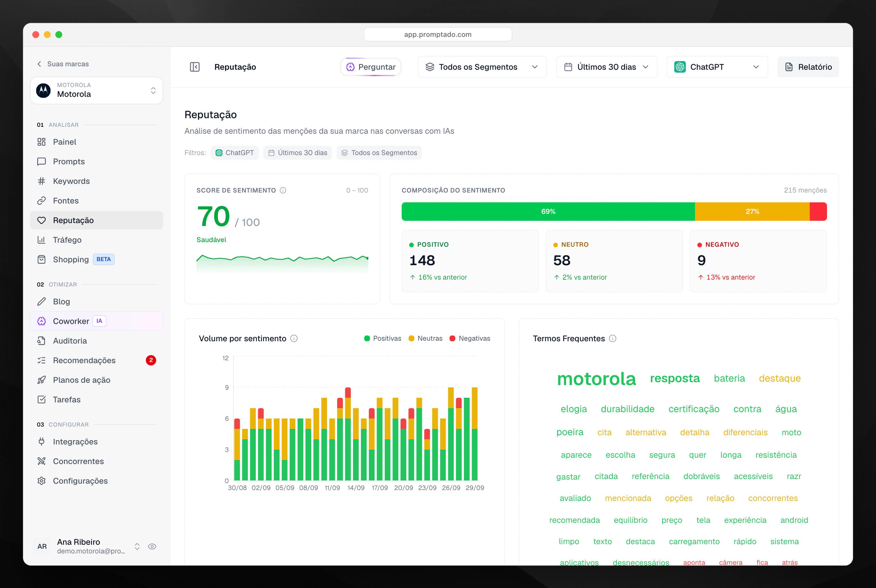Open the ChatGPT model dropdown

(x=717, y=67)
